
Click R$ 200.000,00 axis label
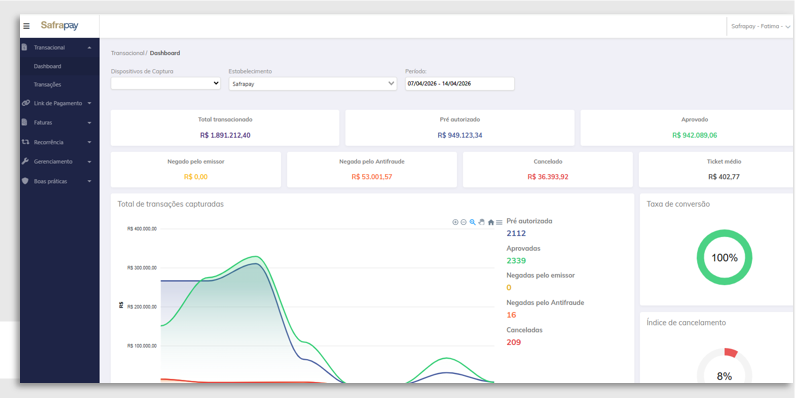142,306
